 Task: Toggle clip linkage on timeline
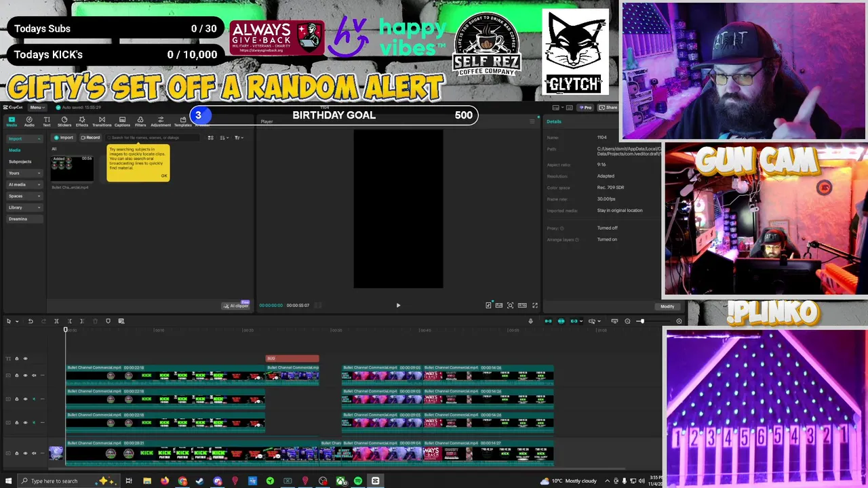[574, 321]
